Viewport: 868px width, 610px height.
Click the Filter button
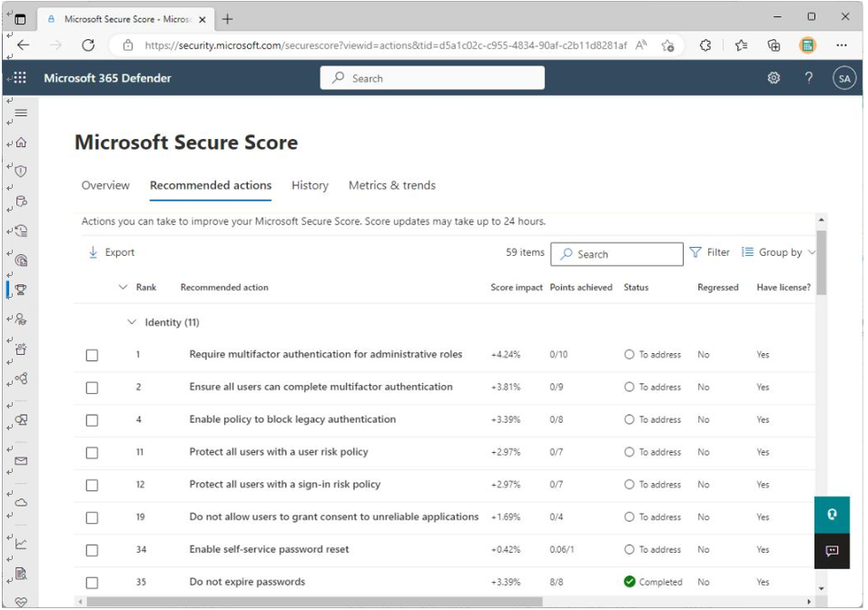(710, 252)
